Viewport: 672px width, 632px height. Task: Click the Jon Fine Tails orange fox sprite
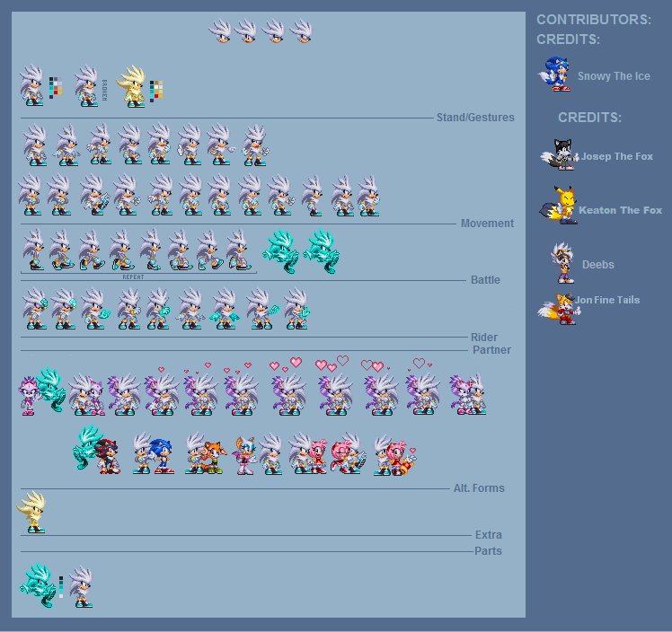click(560, 309)
